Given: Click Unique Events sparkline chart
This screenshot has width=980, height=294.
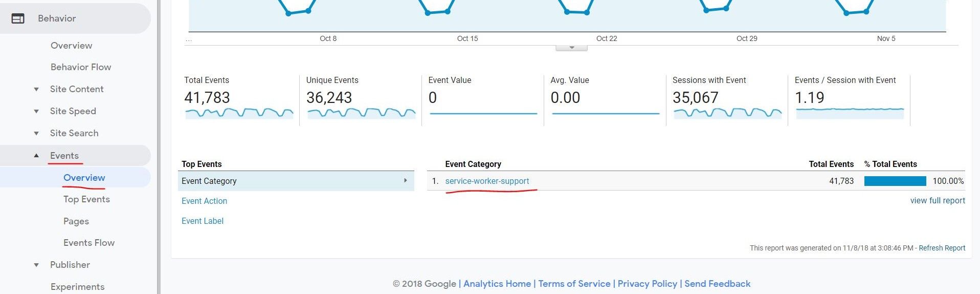Looking at the screenshot, I should click(362, 113).
